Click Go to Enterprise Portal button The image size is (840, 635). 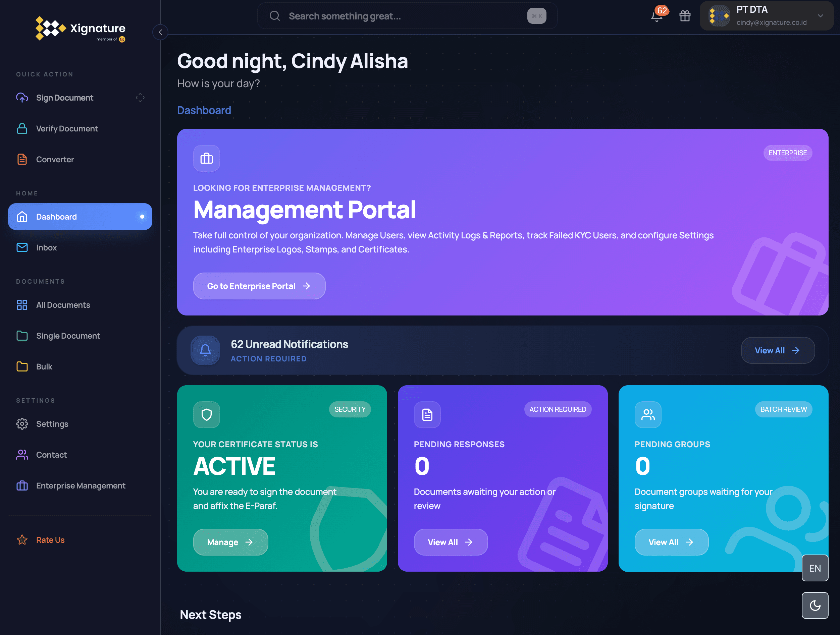(x=259, y=286)
